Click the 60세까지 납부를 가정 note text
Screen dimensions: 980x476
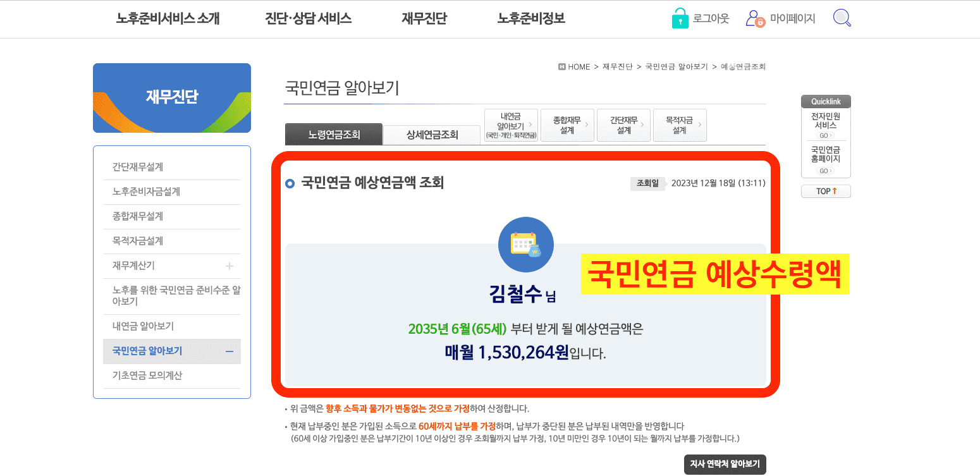pos(457,427)
